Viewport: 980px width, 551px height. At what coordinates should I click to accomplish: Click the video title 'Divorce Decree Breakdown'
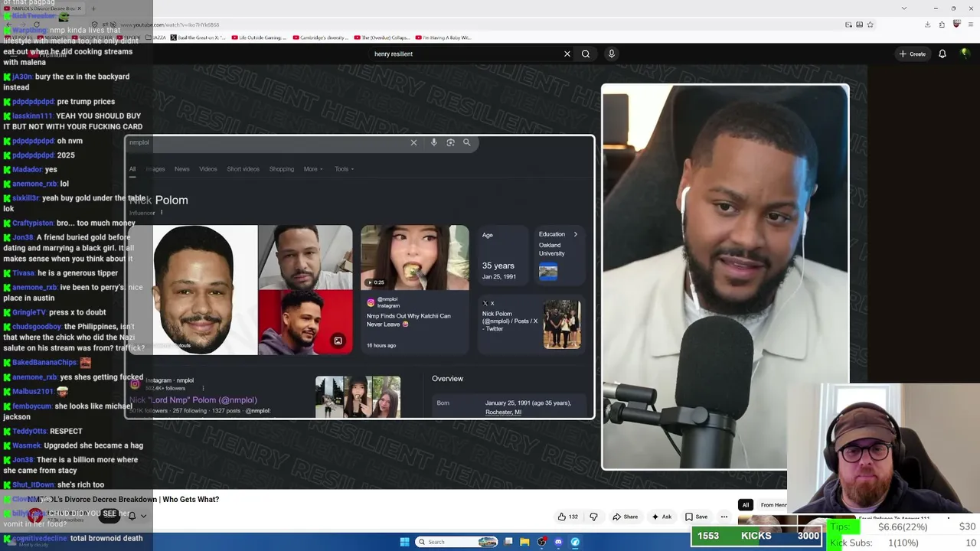click(x=122, y=499)
